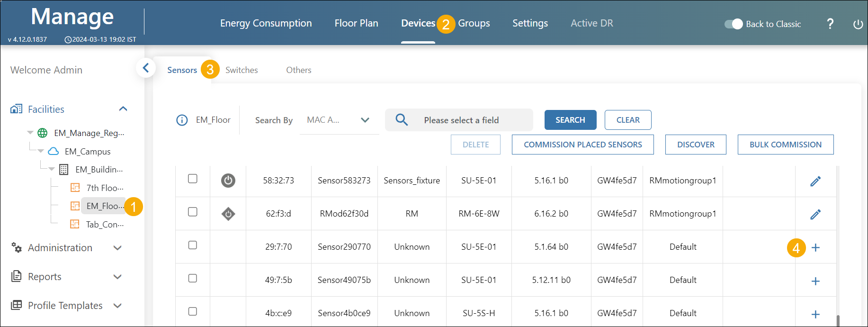This screenshot has height=327, width=868.
Task: Click the Reports document icon
Action: (x=17, y=276)
